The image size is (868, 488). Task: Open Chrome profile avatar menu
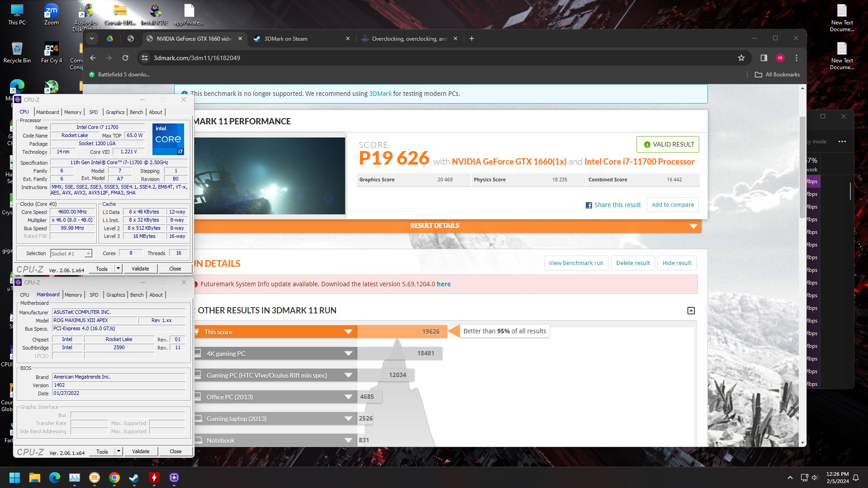[x=780, y=58]
